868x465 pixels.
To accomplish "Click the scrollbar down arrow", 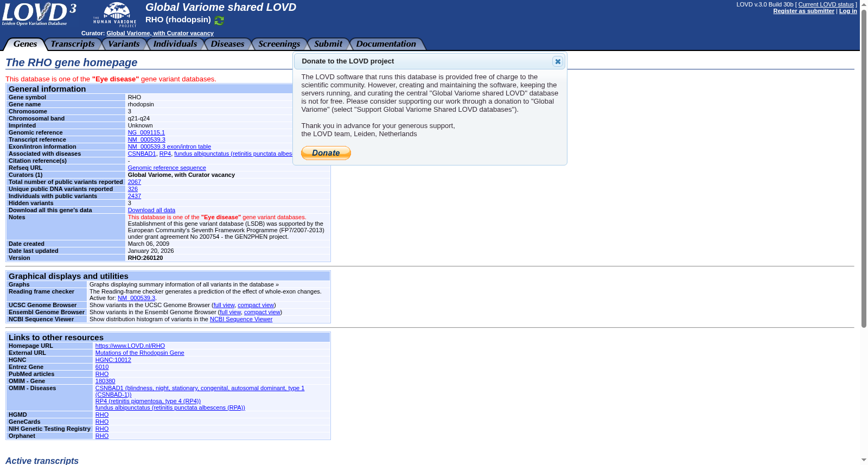I will [864, 460].
